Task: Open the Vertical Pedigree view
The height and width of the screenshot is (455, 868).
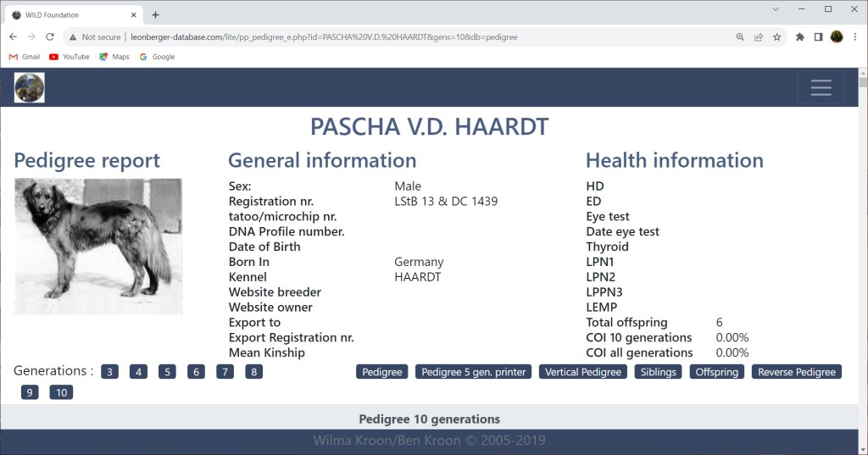Action: pyautogui.click(x=583, y=372)
